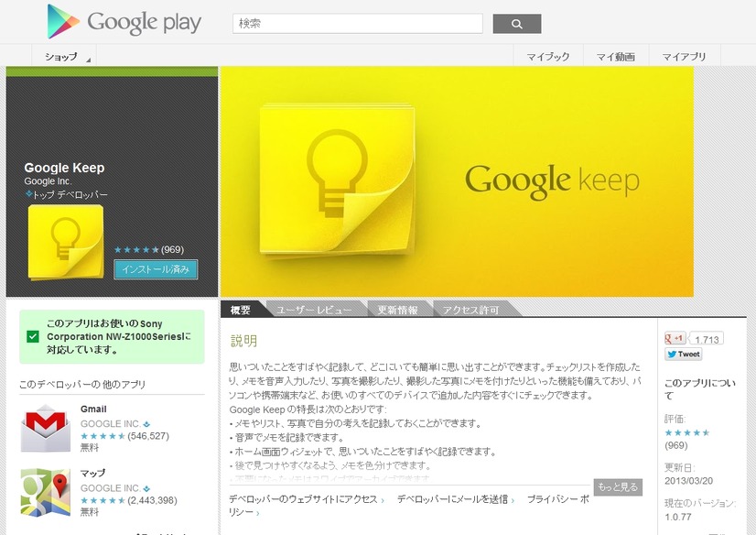Image resolution: width=756 pixels, height=535 pixels.
Task: Open マイ動画 in the navigation
Action: (x=616, y=57)
